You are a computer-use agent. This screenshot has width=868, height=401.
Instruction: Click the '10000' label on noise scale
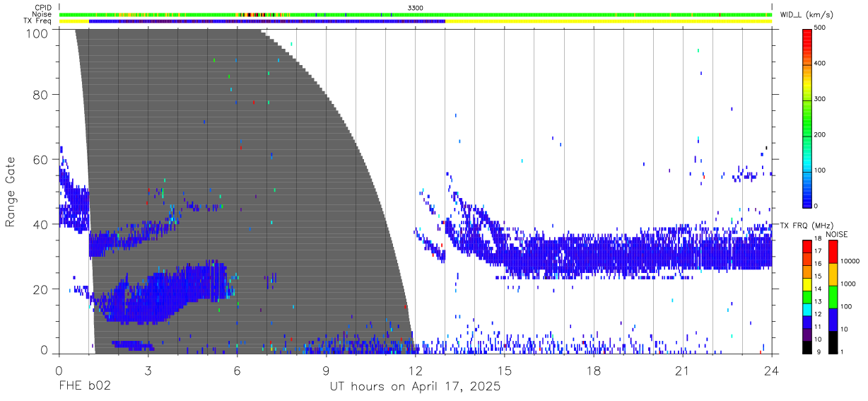coord(850,261)
